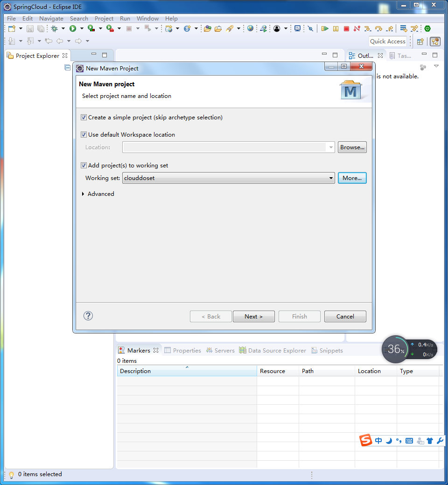
Task: Click the debug Disconnect icon
Action: tap(357, 29)
